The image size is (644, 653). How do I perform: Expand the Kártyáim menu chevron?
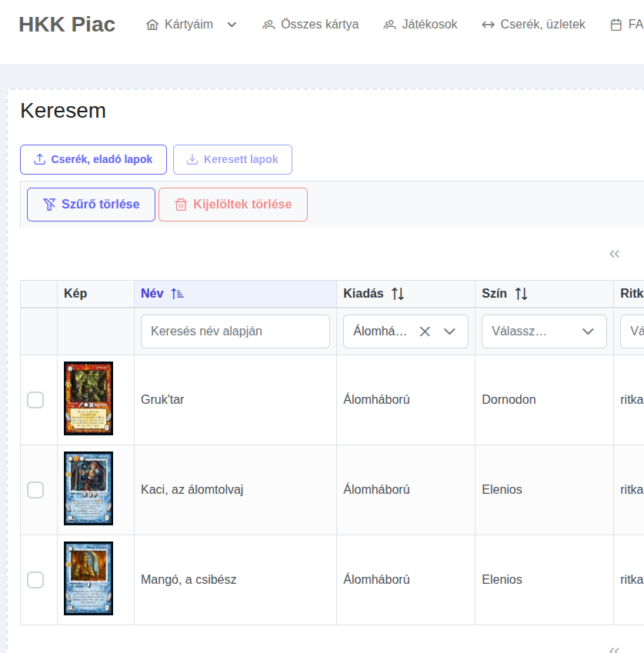pos(232,25)
